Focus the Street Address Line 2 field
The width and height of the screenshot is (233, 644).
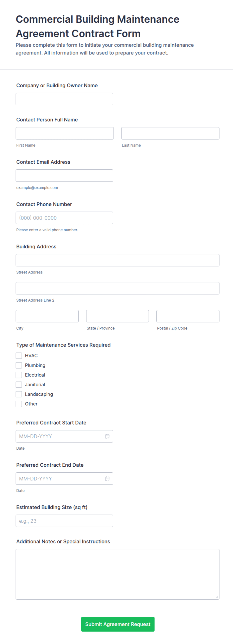118,288
